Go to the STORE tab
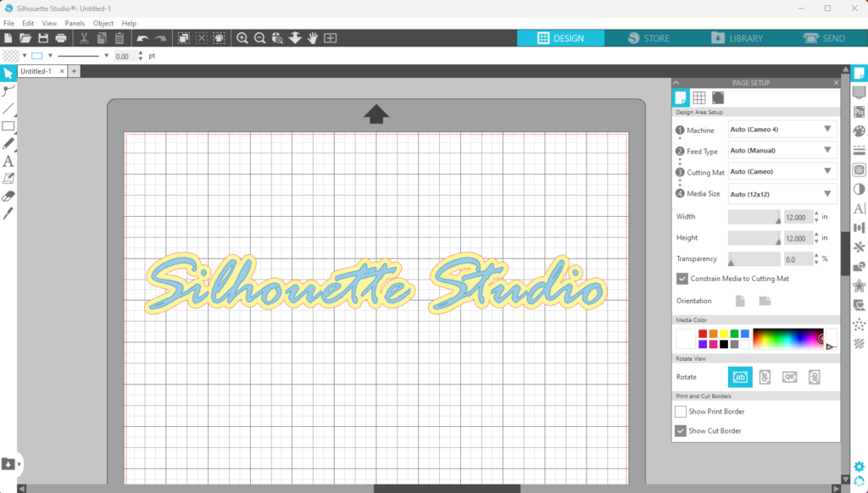This screenshot has height=493, width=868. tap(648, 38)
